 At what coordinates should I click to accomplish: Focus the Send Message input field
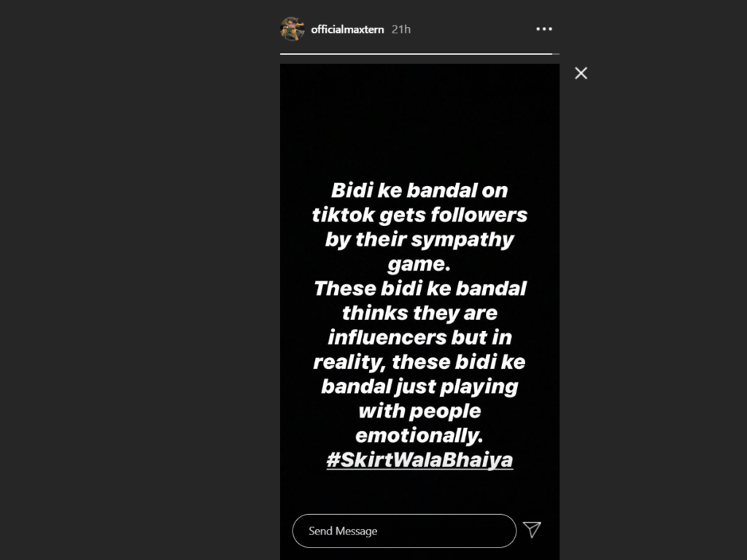tap(404, 531)
